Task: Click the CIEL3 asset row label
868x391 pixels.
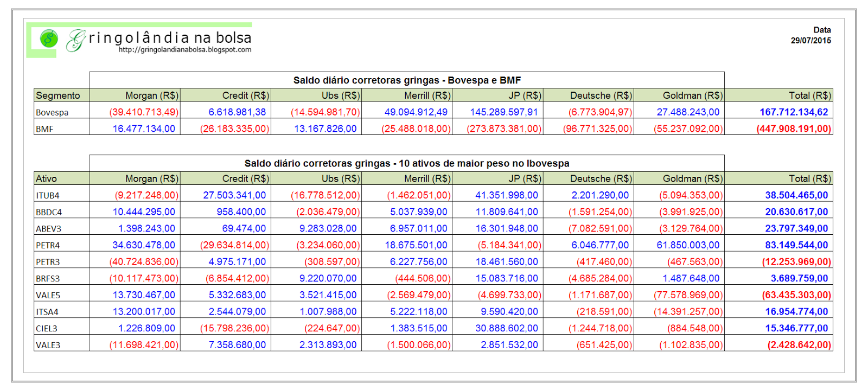Action: [47, 329]
